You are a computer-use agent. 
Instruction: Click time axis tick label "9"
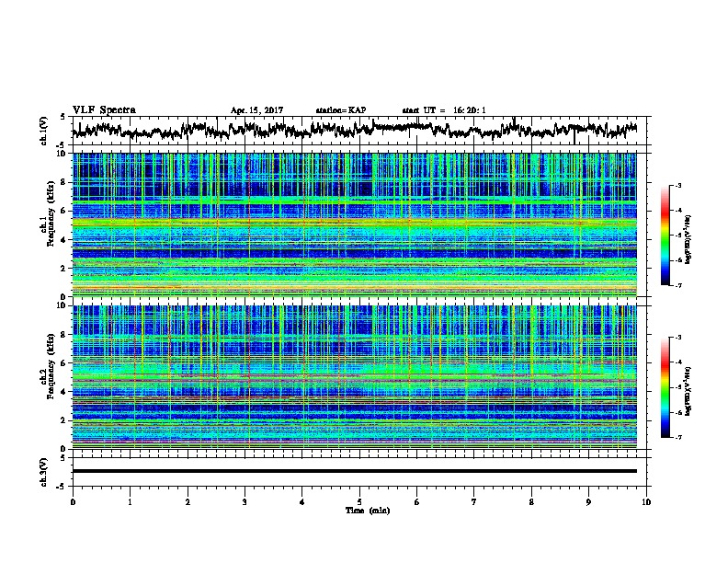pos(588,502)
